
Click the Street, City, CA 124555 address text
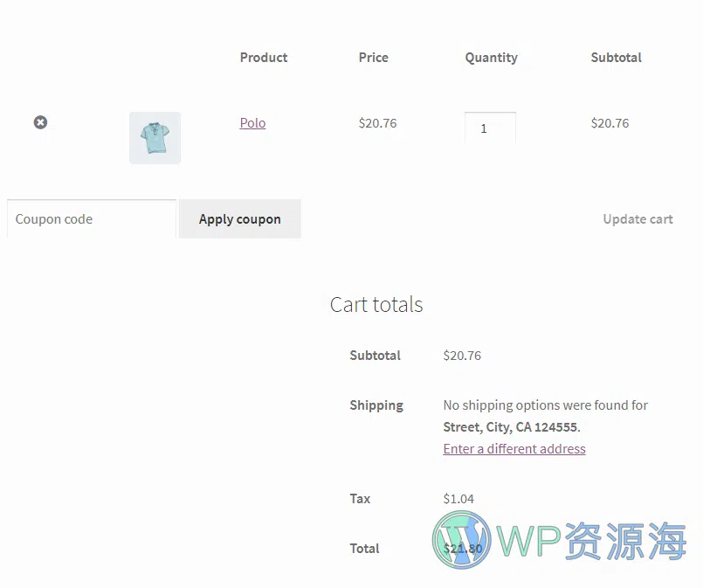click(x=511, y=427)
